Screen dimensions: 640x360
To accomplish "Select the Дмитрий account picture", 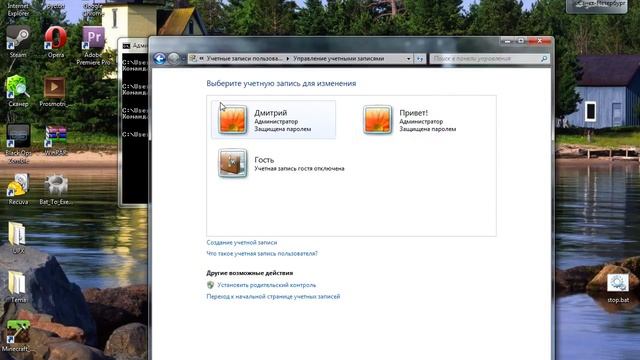I will (x=232, y=120).
